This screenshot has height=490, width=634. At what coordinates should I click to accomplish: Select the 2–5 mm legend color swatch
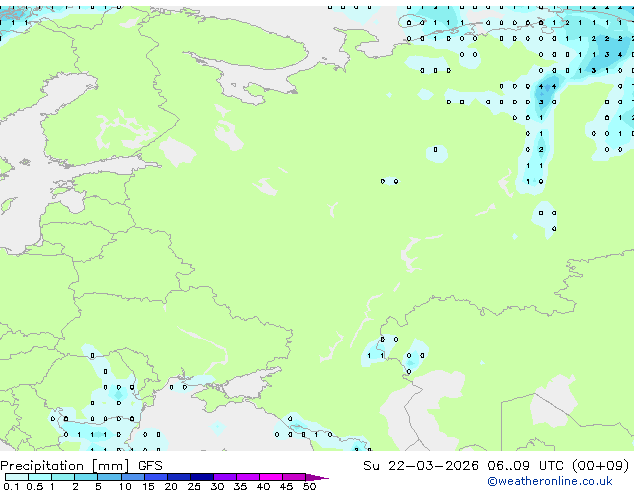tap(86, 477)
